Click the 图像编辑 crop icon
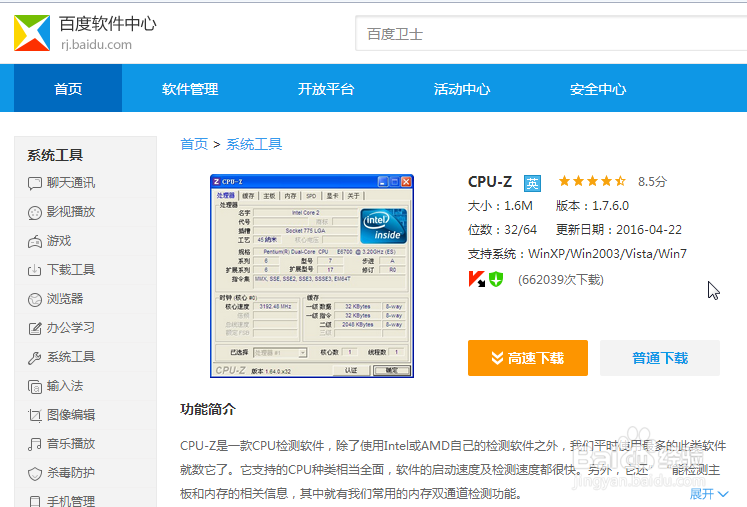 (35, 416)
